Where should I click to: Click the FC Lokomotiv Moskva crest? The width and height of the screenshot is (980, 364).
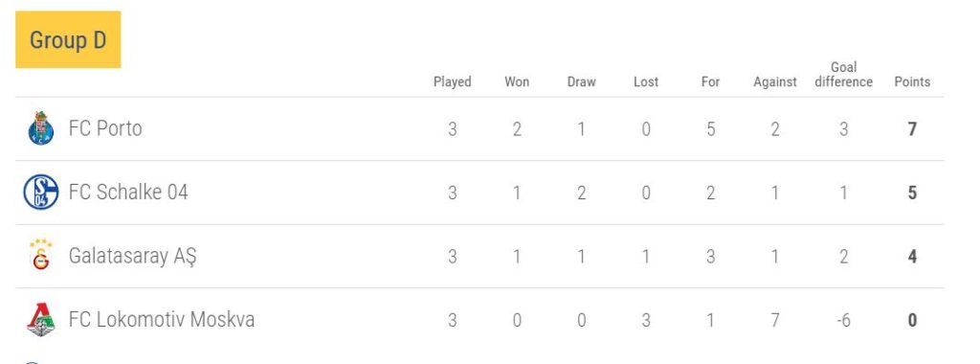(41, 320)
